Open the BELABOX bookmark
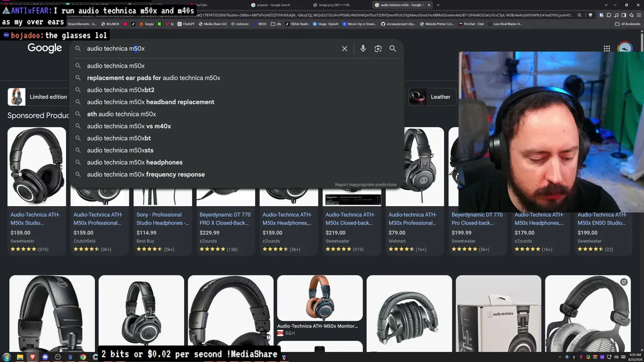 110,24
